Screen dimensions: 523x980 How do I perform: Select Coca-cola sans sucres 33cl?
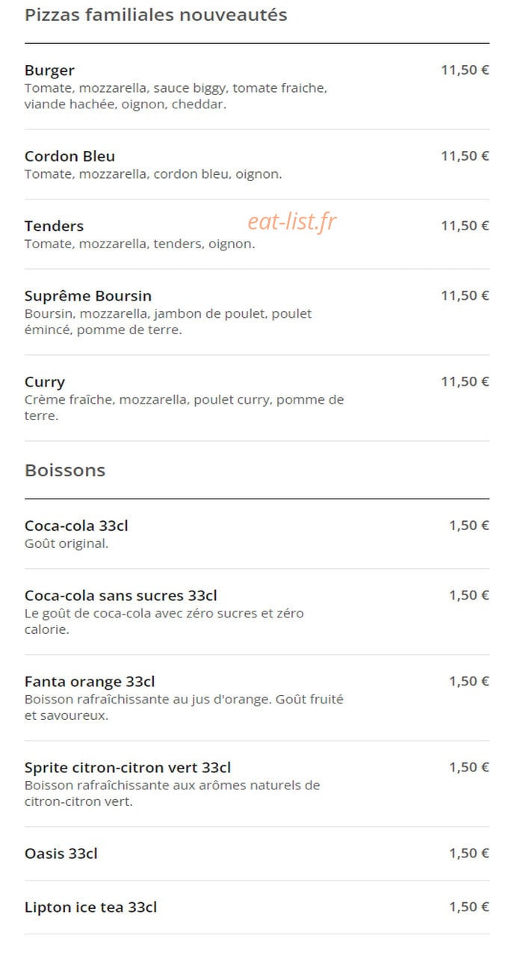(x=257, y=611)
